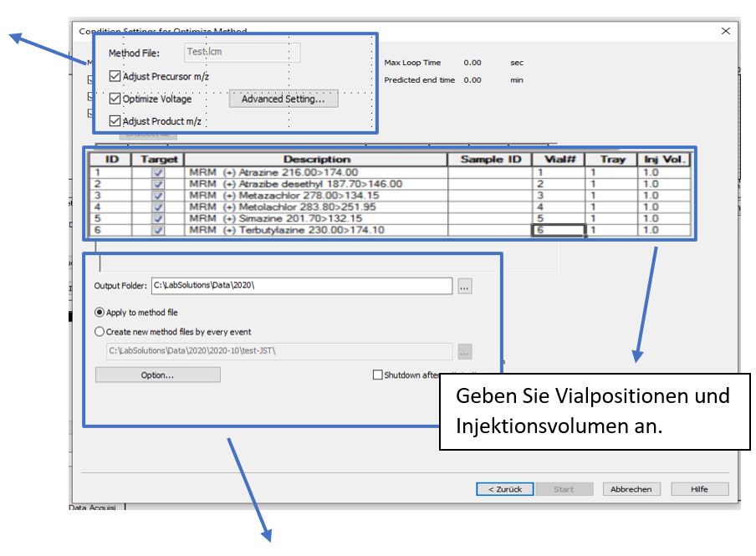
Task: Click Tray cell of Simazine row
Action: coord(611,219)
